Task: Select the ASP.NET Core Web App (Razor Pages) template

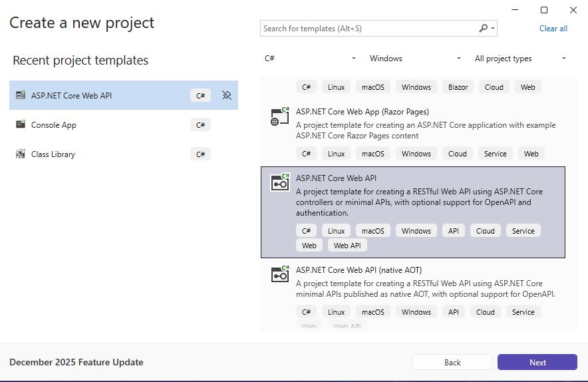Action: click(413, 133)
